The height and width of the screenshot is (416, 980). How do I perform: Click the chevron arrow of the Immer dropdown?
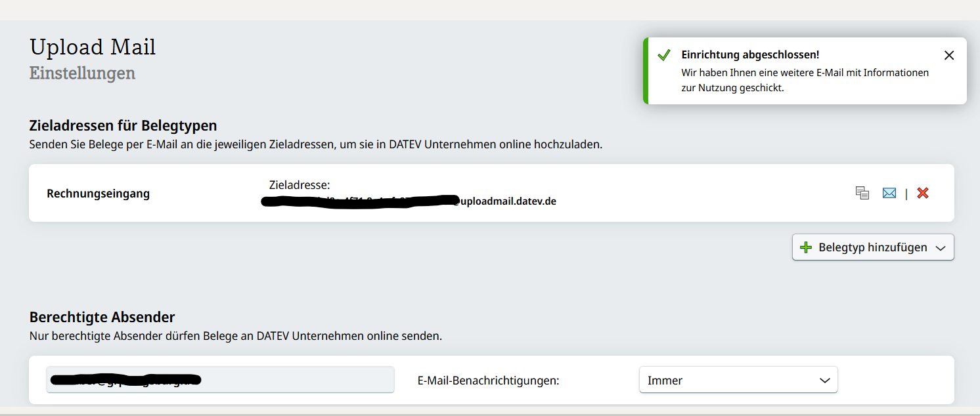coord(824,381)
